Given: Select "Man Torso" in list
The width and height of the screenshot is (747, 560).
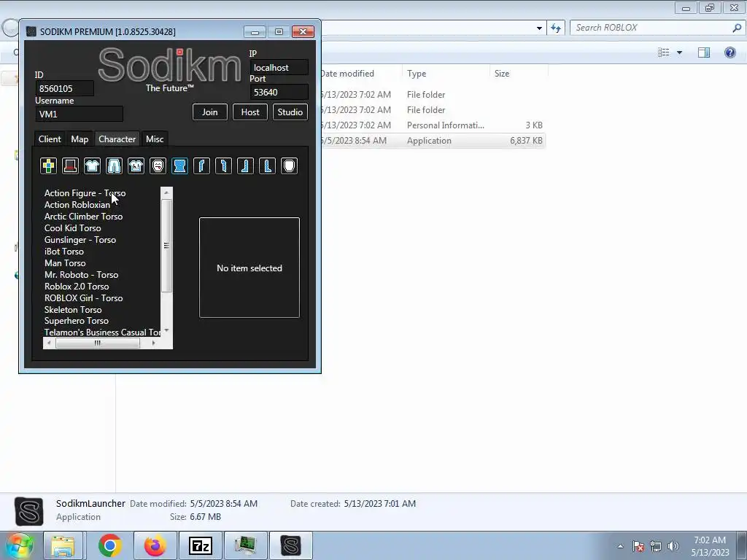Looking at the screenshot, I should coord(65,262).
